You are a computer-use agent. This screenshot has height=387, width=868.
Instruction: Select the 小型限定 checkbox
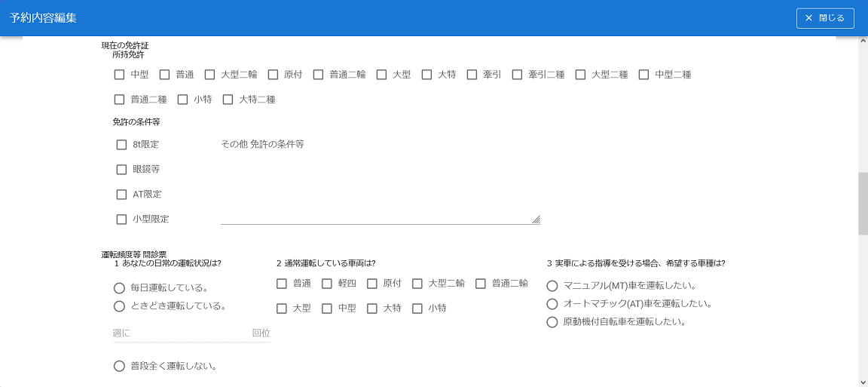click(121, 220)
